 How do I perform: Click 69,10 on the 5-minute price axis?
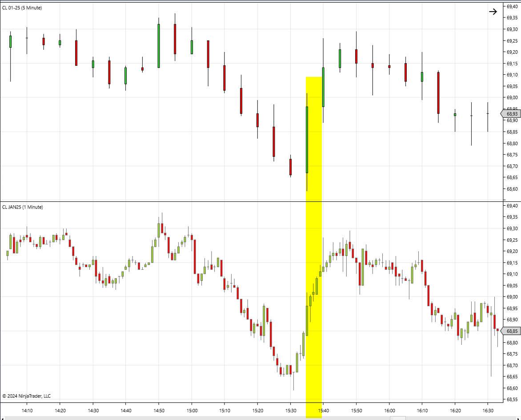point(512,75)
